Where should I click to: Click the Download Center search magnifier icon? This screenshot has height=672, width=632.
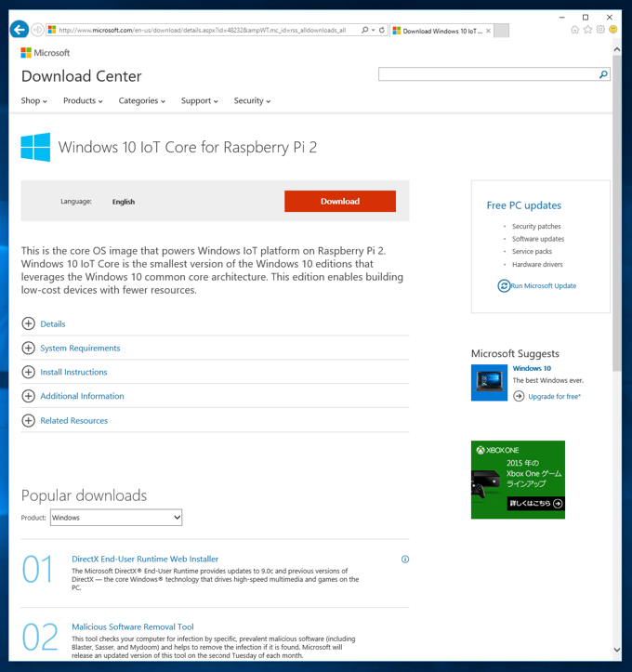click(x=603, y=74)
